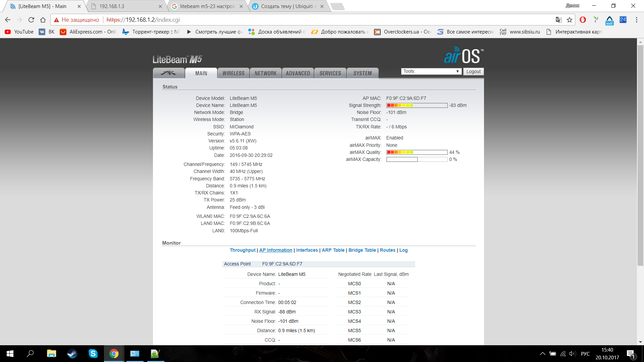Click the airMAX Quality bar
The height and width of the screenshot is (362, 644).
pyautogui.click(x=417, y=153)
